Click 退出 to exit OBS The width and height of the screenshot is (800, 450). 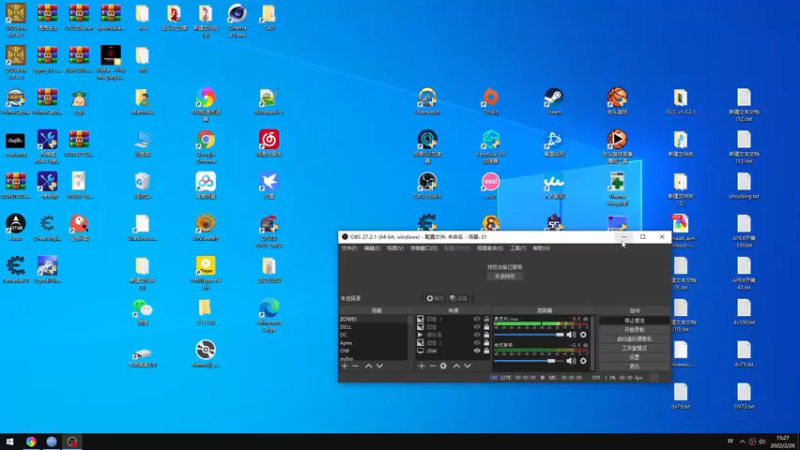[634, 366]
